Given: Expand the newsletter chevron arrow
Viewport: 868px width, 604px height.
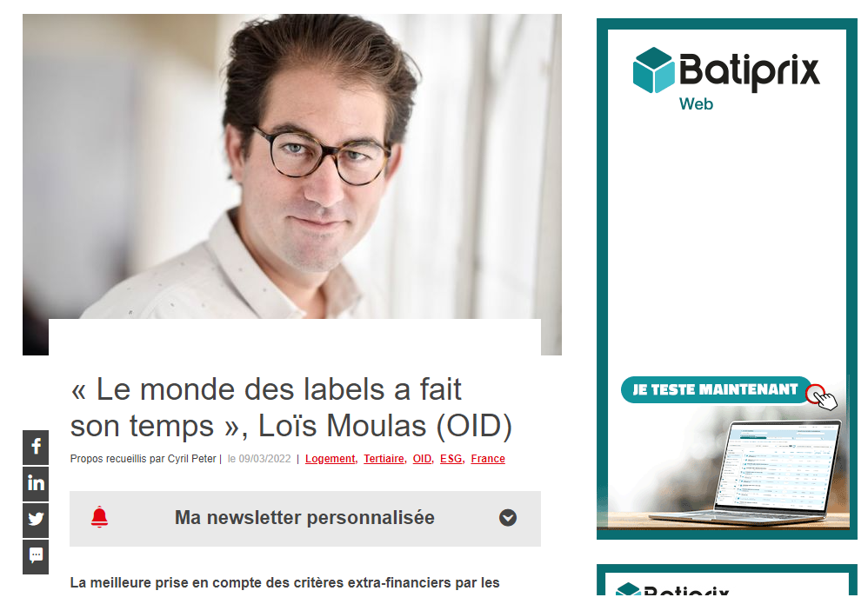Looking at the screenshot, I should coord(508,518).
